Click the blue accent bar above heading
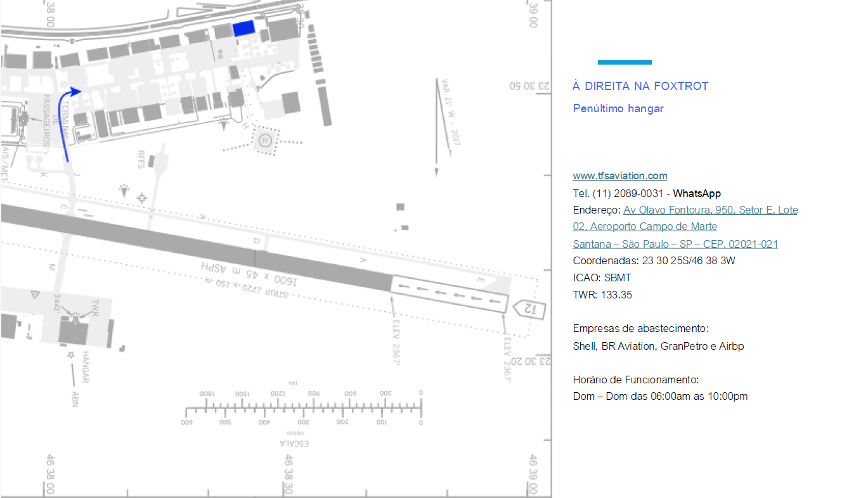868x498 pixels. 624,62
